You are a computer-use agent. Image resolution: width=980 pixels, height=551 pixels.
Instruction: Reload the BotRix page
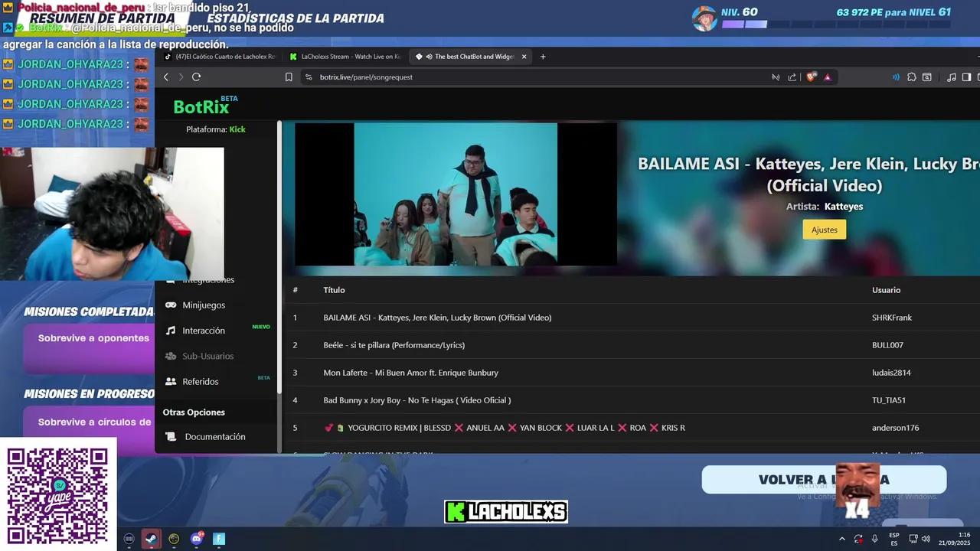pos(196,77)
